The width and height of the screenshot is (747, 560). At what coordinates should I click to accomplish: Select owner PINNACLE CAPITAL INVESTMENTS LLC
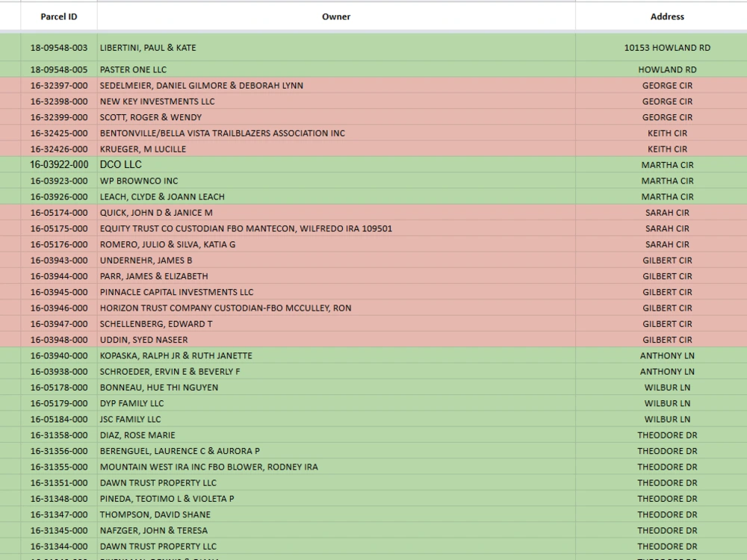(336, 292)
